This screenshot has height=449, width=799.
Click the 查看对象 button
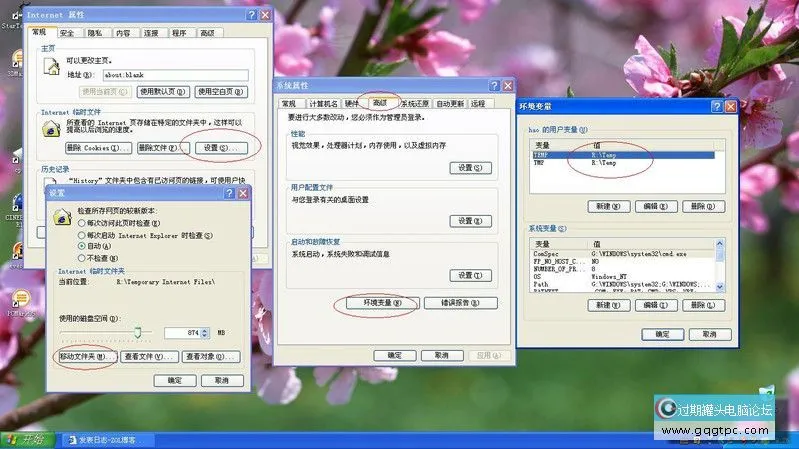[211, 357]
